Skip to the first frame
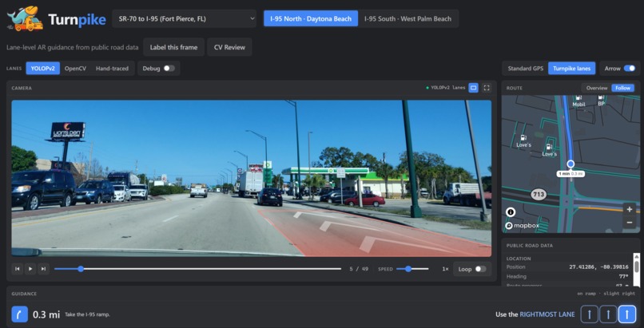Image resolution: width=644 pixels, height=328 pixels. click(x=18, y=269)
